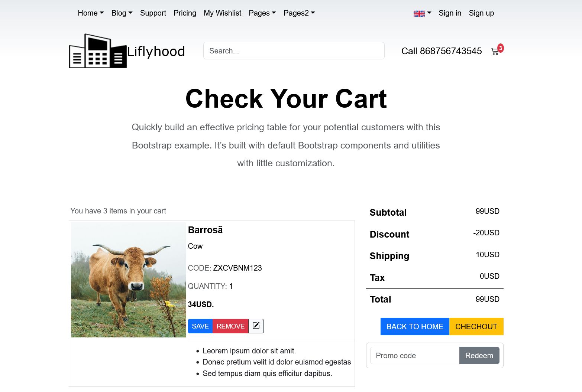Go to the Support page
582x392 pixels.
pyautogui.click(x=153, y=13)
